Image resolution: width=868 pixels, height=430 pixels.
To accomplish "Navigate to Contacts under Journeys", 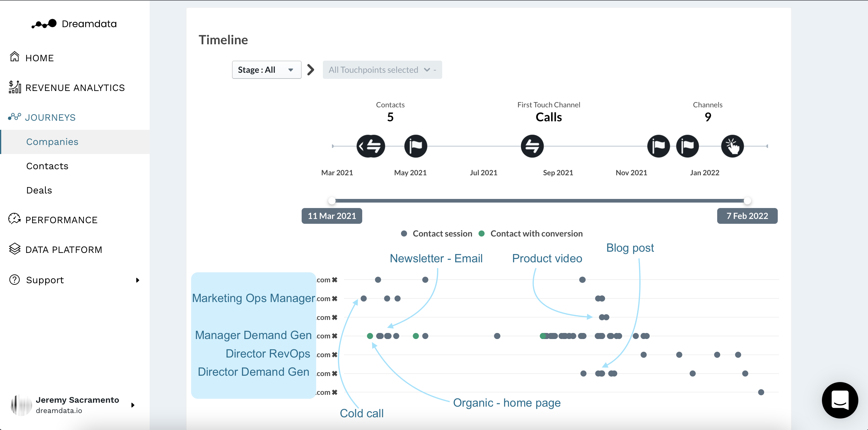I will (47, 166).
